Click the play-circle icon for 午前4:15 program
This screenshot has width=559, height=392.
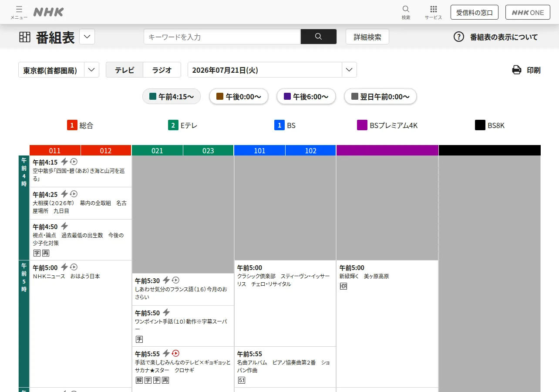click(74, 162)
